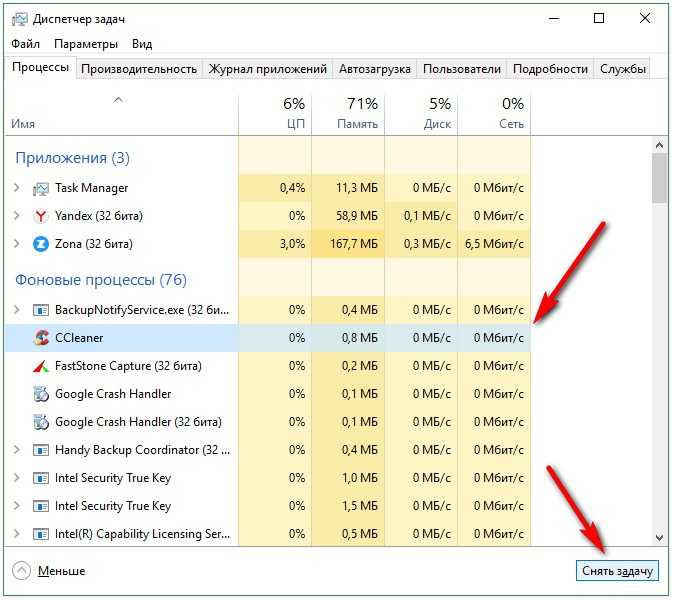Viewport: 673px width, 600px height.
Task: Open the Вид menu
Action: [142, 44]
